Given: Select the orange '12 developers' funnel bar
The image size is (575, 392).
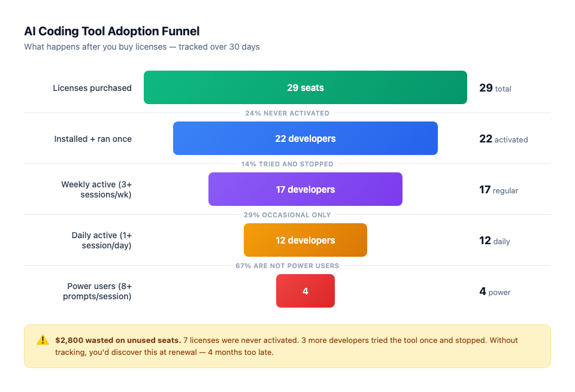Looking at the screenshot, I should (305, 241).
